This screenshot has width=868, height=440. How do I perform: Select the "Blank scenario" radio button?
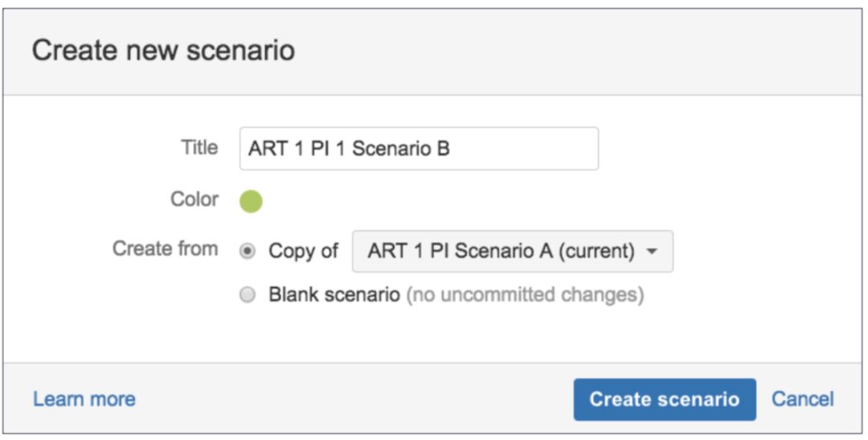pyautogui.click(x=248, y=295)
